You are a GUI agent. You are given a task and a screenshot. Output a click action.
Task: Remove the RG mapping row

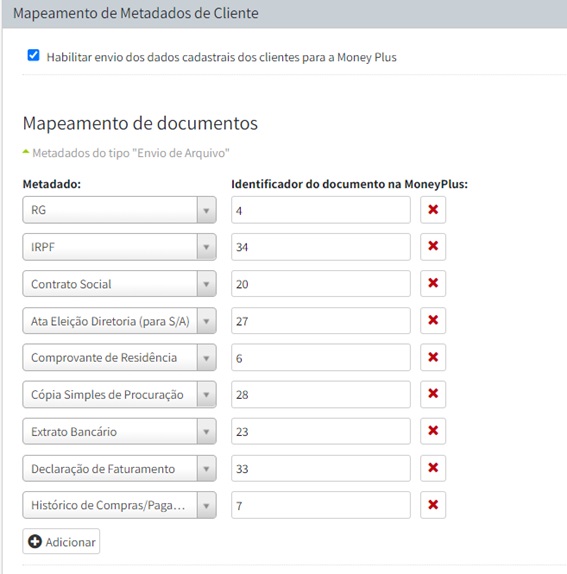(x=433, y=210)
